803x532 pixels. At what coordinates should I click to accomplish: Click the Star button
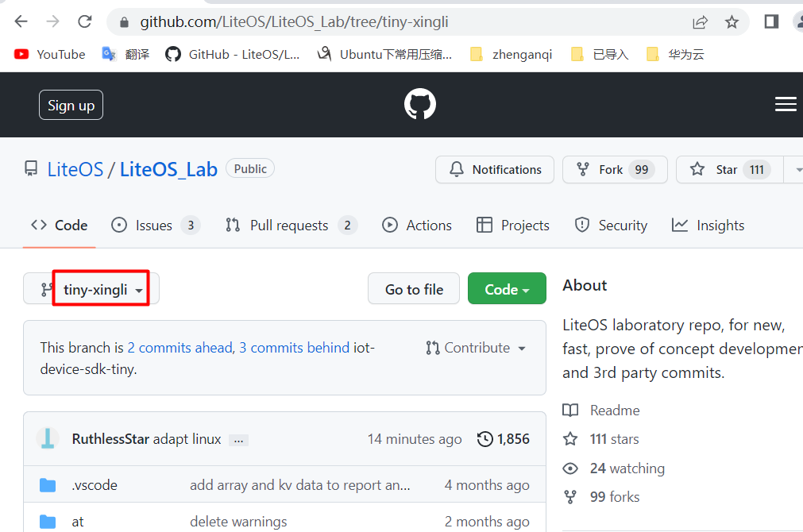[729, 169]
